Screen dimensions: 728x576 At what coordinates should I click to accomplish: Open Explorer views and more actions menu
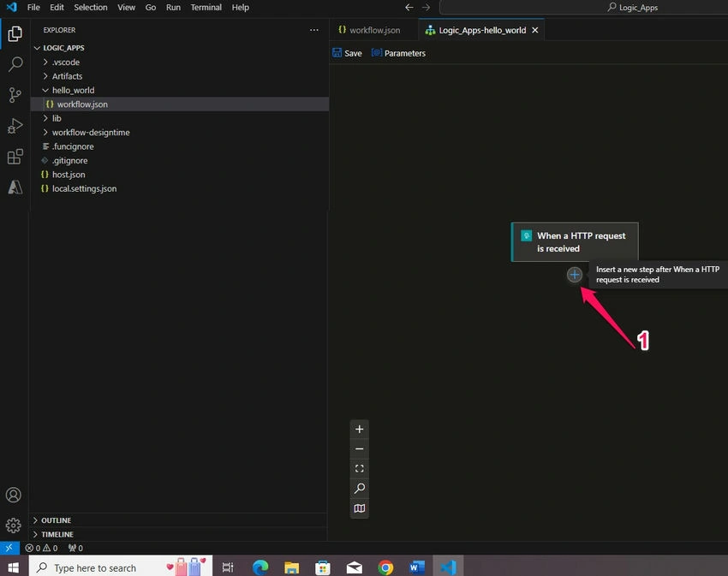click(x=314, y=30)
